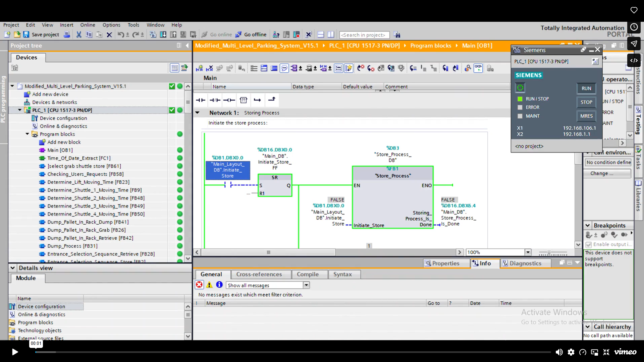
Task: Click the open branch icon
Action: [257, 100]
